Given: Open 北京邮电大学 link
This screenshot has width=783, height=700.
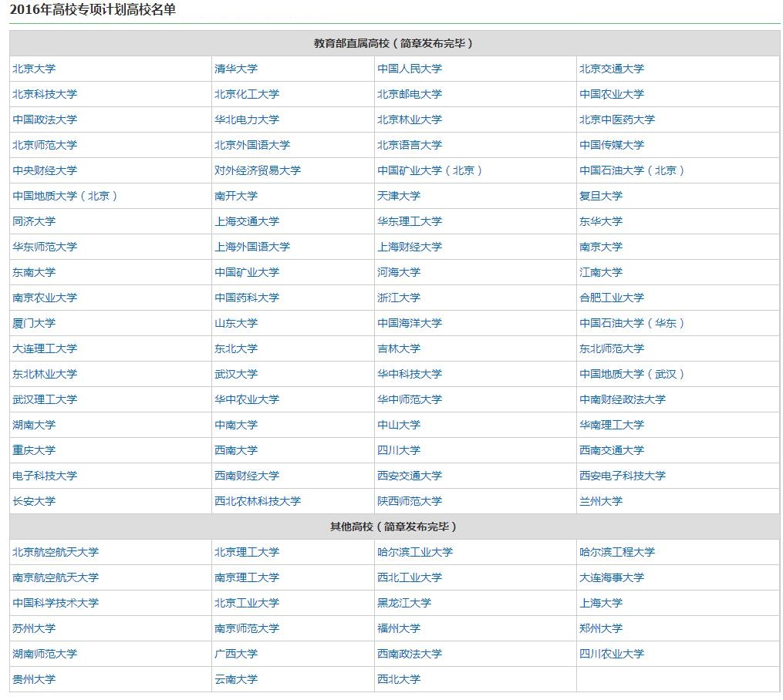Looking at the screenshot, I should pos(410,94).
